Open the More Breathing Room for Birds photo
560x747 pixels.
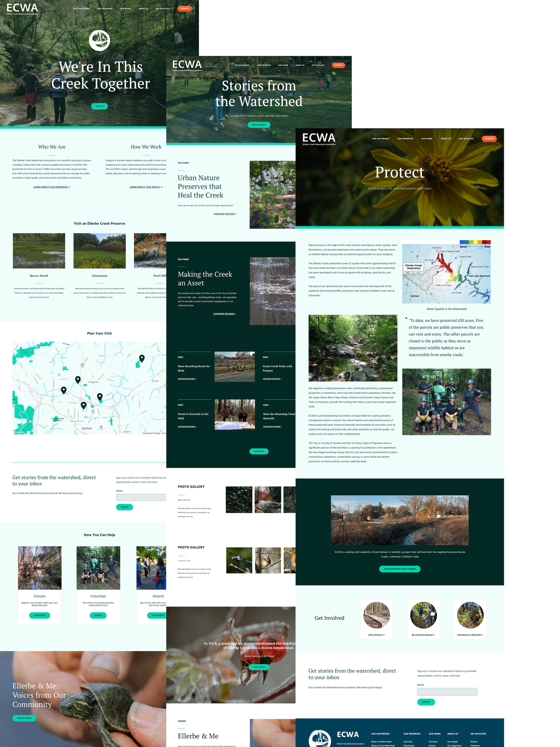click(235, 366)
